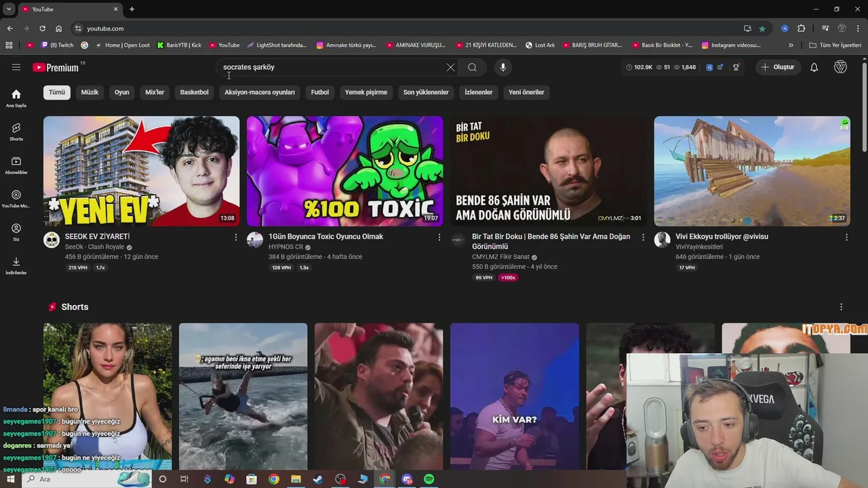
Task: Open the Bir Tat Bir Doku thumbnail
Action: 549,171
